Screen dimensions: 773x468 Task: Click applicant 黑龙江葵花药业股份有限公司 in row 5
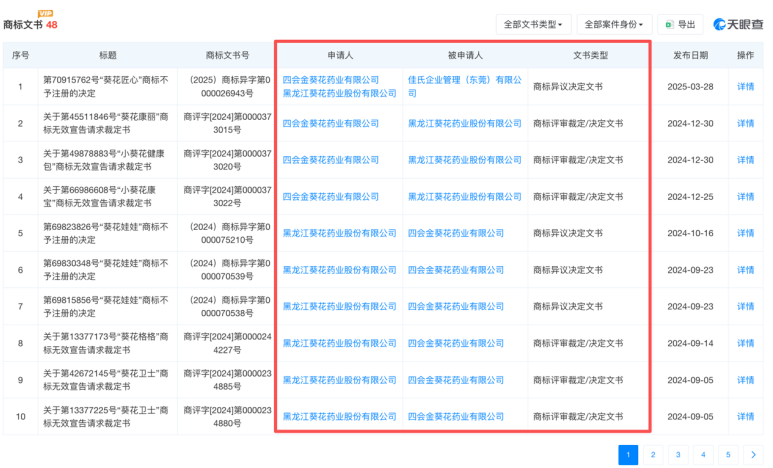[x=339, y=233]
